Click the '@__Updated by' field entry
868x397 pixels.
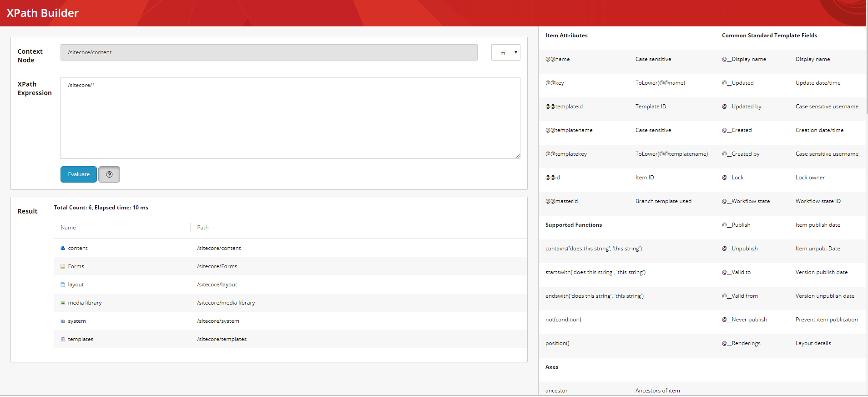[x=742, y=107]
